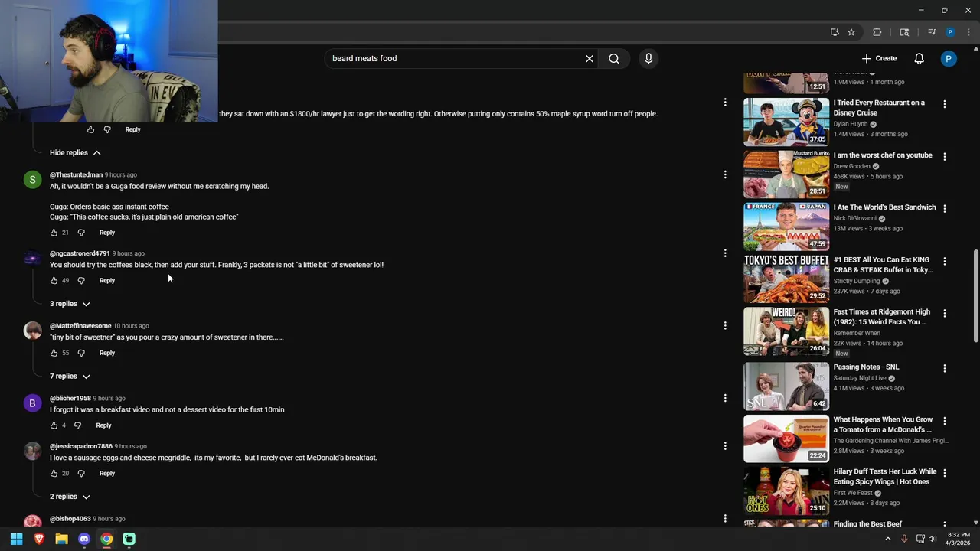Image resolution: width=980 pixels, height=551 pixels.
Task: Open options for 'I am the worst chef' video
Action: click(945, 156)
